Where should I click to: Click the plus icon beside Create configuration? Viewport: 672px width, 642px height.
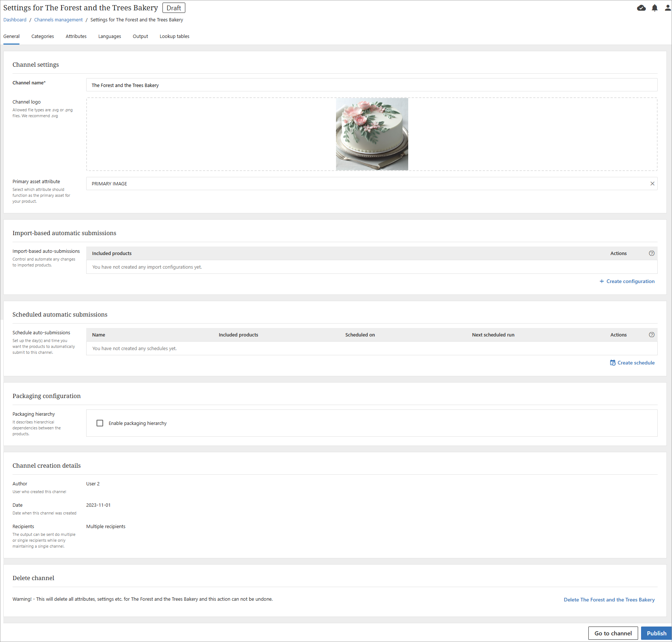point(602,281)
